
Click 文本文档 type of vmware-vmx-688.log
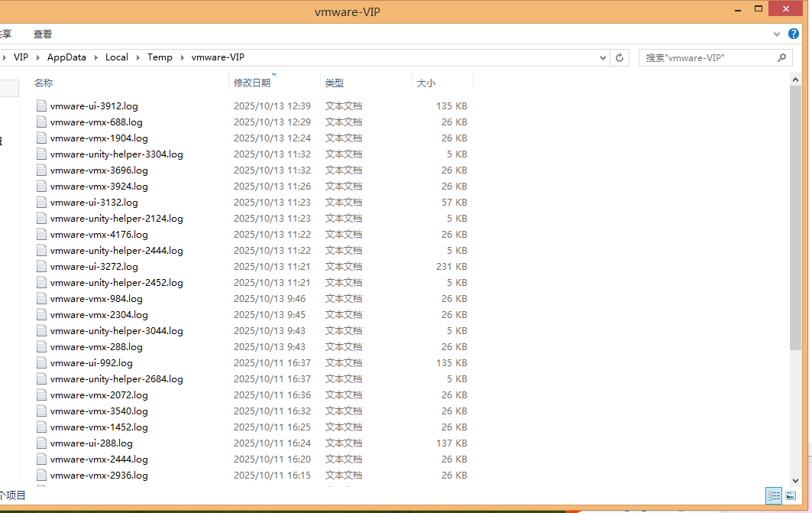click(343, 122)
